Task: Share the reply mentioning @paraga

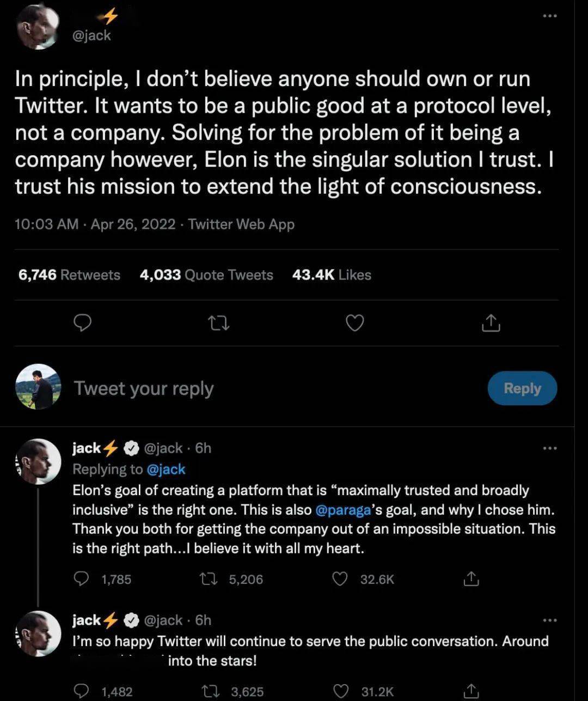Action: click(471, 579)
